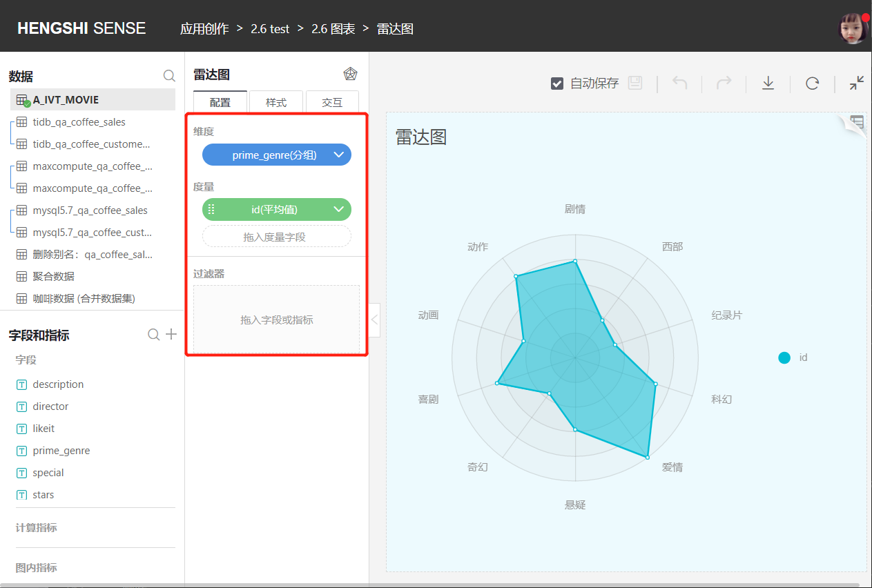Click the A_IVT_MOVIE table icon

coord(22,100)
